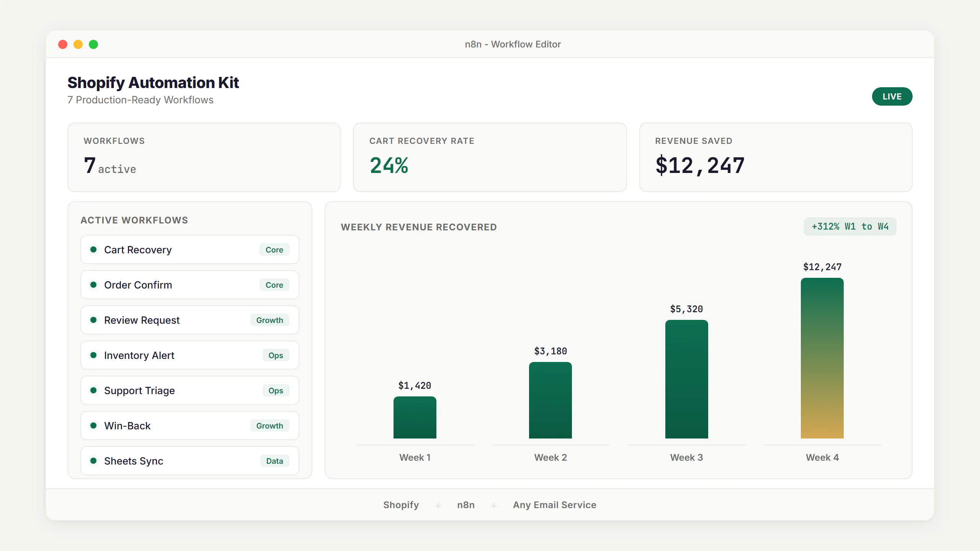Click the $3,180 bar value label
This screenshot has width=980, height=551.
(550, 351)
